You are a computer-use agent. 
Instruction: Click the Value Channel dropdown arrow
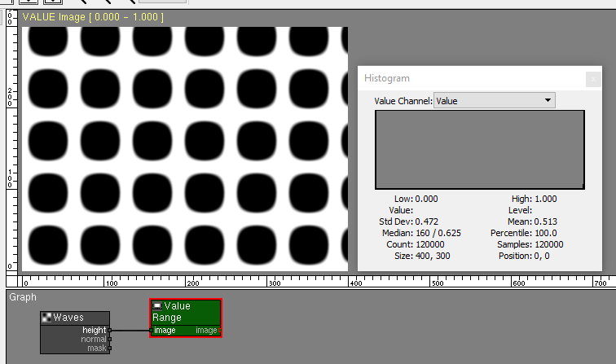(548, 101)
